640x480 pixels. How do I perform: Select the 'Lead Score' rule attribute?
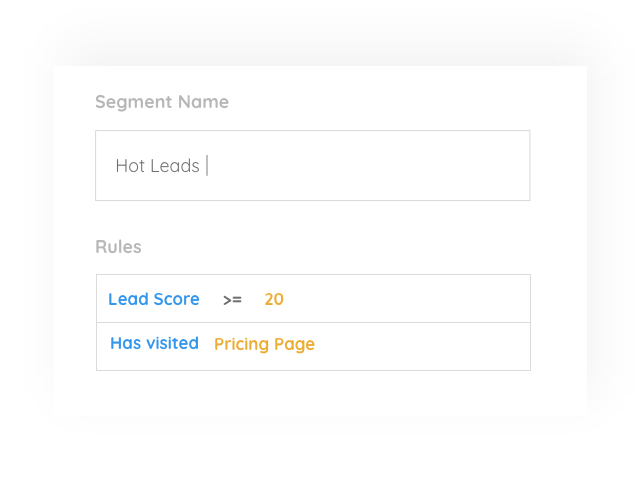tap(153, 299)
